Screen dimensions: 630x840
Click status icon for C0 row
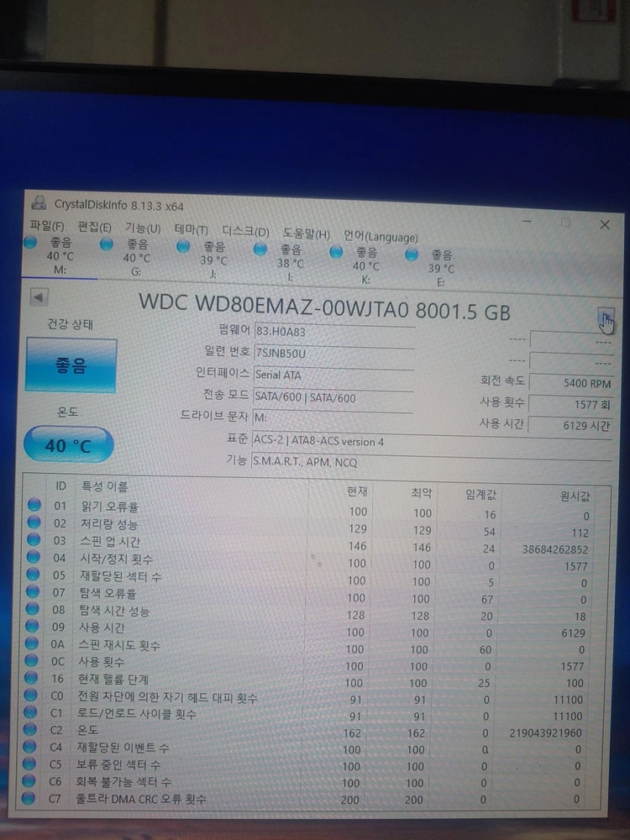pyautogui.click(x=30, y=695)
